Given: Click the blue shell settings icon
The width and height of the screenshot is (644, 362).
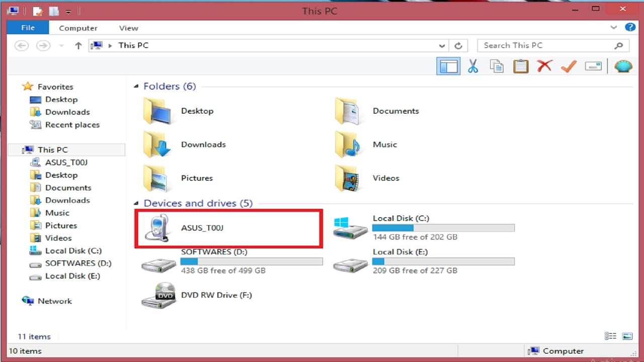Looking at the screenshot, I should coord(623,66).
